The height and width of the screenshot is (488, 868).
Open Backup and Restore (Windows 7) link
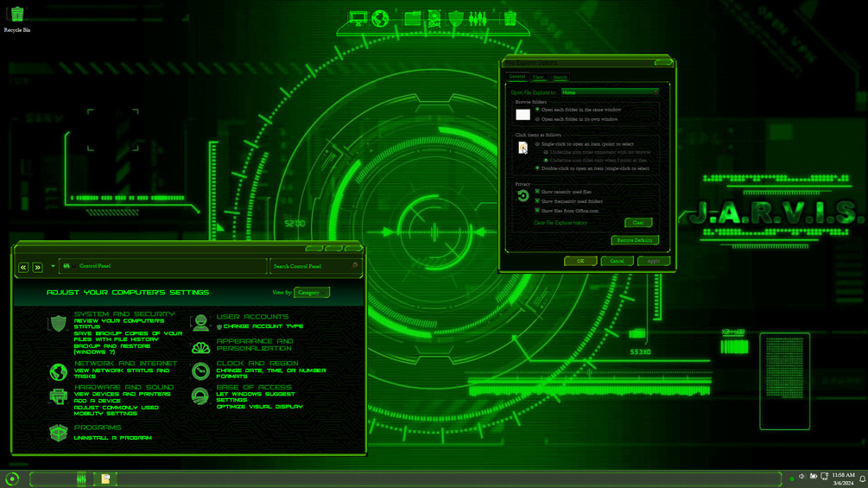112,349
